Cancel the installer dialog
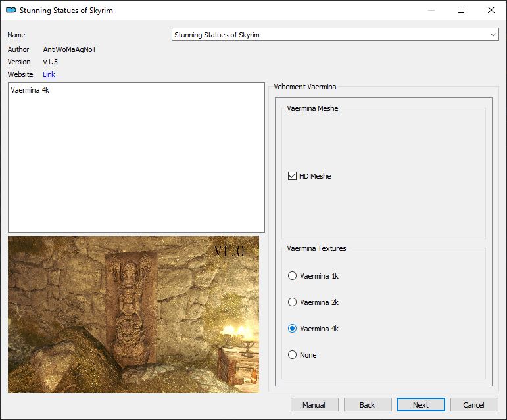The width and height of the screenshot is (507, 420). (474, 404)
